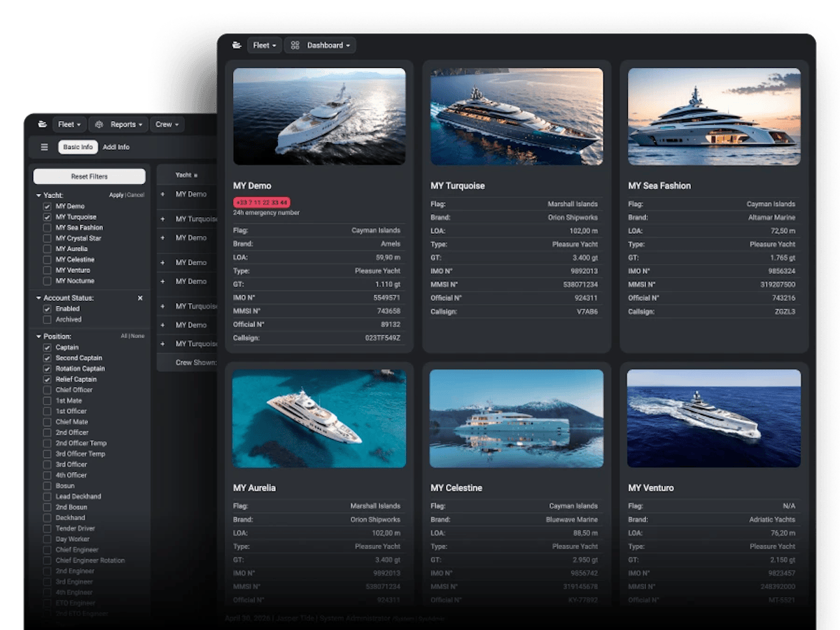Open the Reports dropdown menu
Screen dimensions: 840x630
pyautogui.click(x=119, y=125)
